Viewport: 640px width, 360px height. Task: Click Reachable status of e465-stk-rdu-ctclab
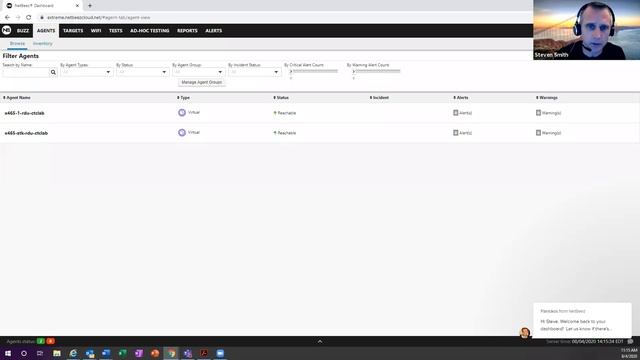coord(285,133)
